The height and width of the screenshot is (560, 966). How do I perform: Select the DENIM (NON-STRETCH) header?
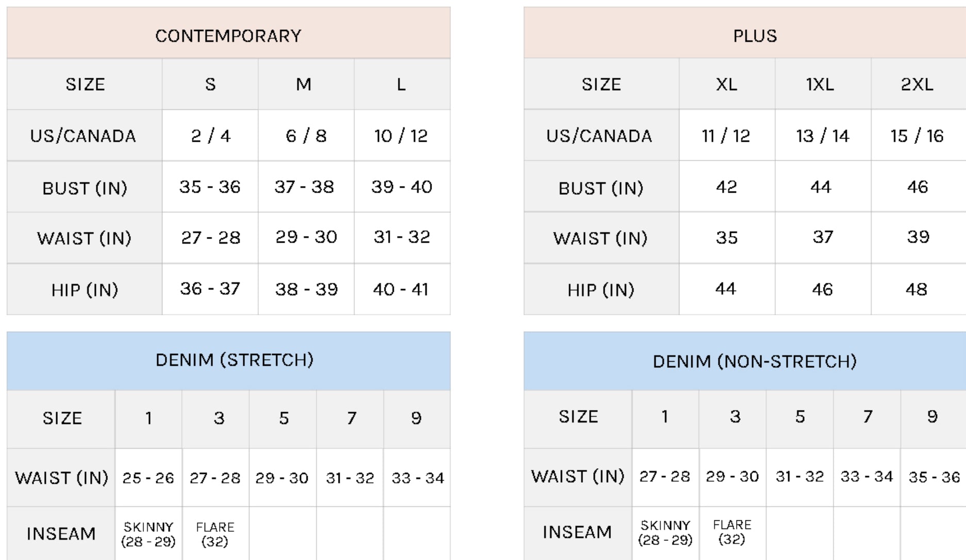(745, 361)
